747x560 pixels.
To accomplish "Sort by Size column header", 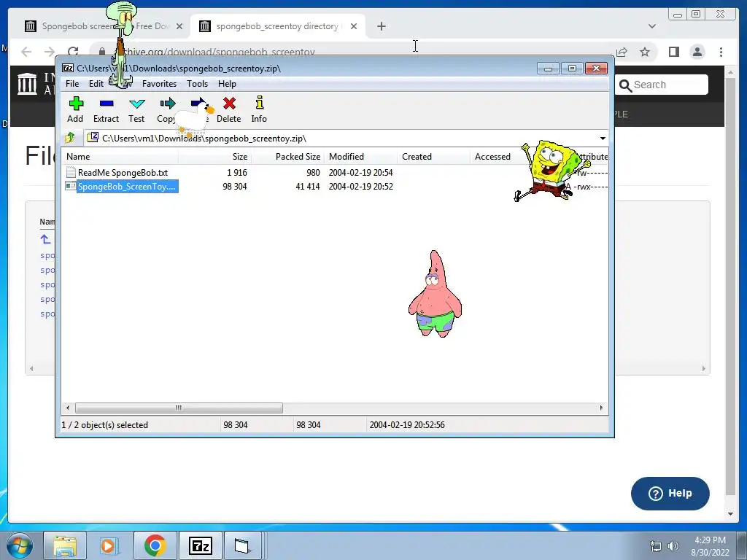I will coord(215,157).
